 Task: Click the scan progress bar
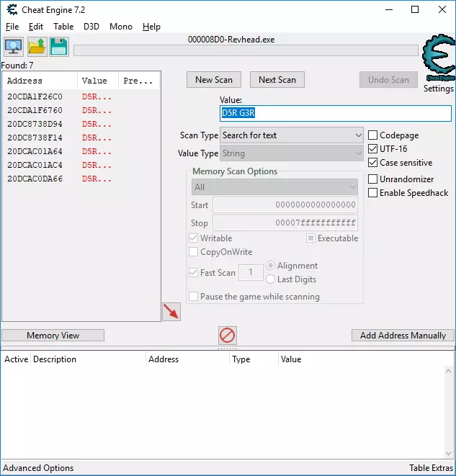click(x=246, y=50)
